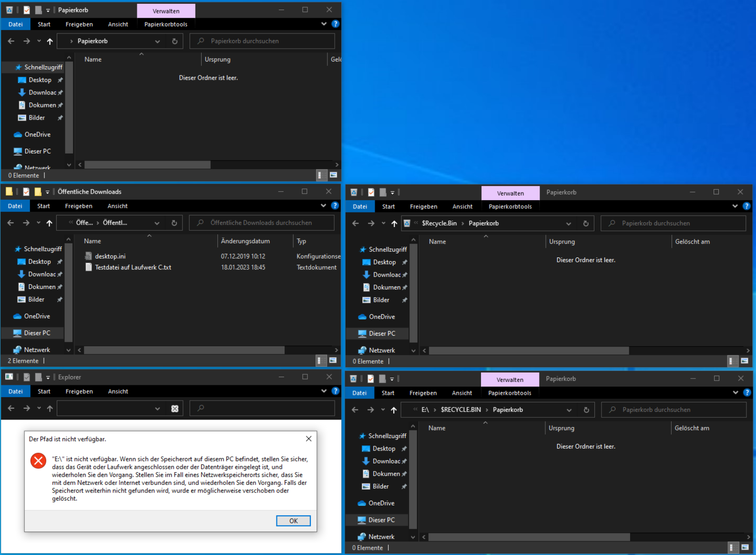The height and width of the screenshot is (555, 756).
Task: Refresh the Öffentliche Downloads window
Action: 174,223
